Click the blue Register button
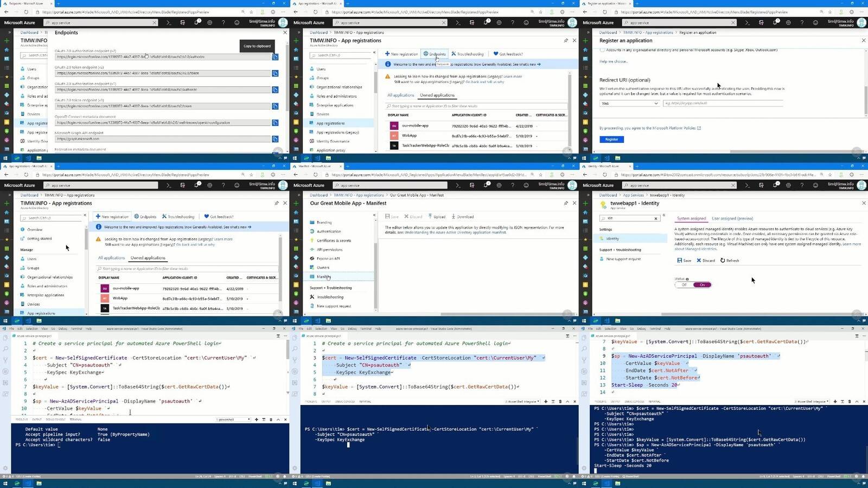Screen dimensions: 868x488 (x=611, y=140)
